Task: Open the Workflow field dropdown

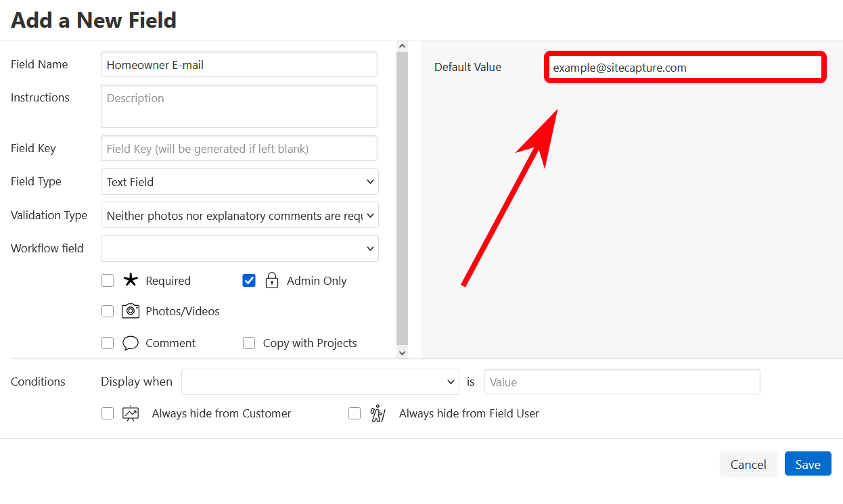Action: tap(240, 248)
